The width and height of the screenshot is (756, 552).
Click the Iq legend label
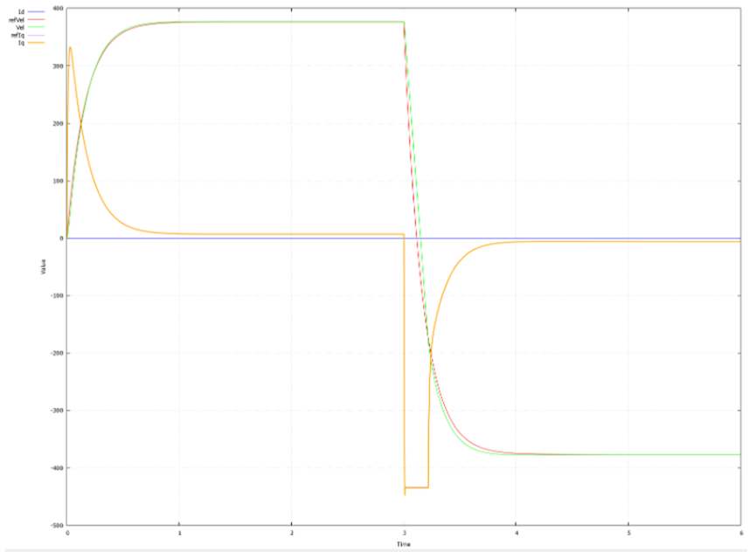pyautogui.click(x=21, y=41)
